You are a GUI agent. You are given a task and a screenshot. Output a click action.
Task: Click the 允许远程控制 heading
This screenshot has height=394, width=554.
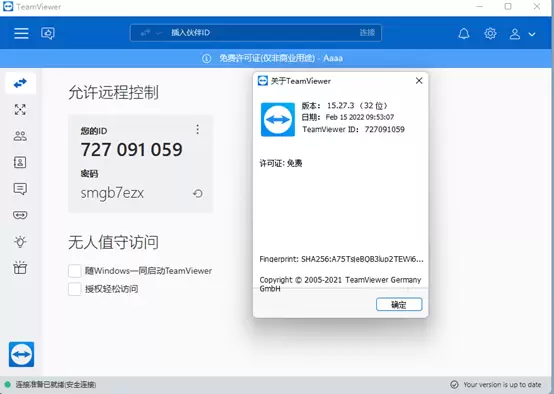[x=113, y=93]
